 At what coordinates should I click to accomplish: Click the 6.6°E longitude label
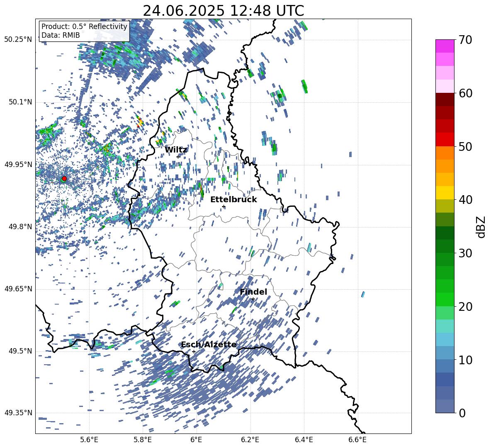point(357,440)
